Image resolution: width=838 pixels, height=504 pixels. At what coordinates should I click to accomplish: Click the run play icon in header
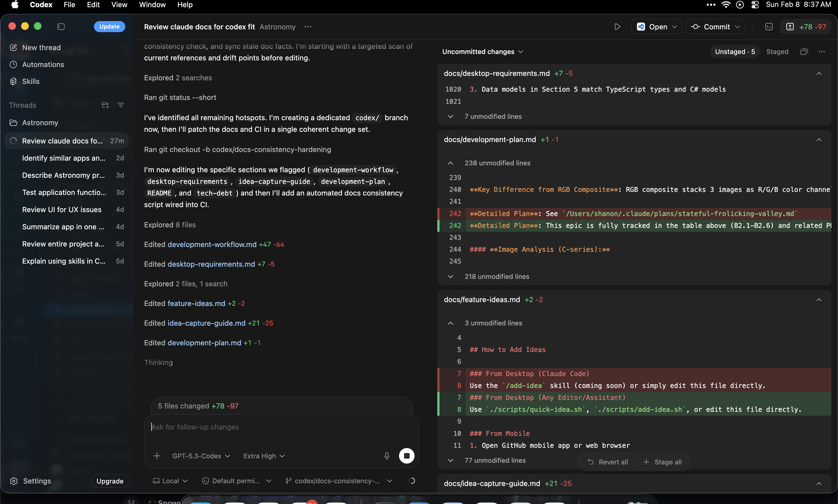tap(617, 27)
